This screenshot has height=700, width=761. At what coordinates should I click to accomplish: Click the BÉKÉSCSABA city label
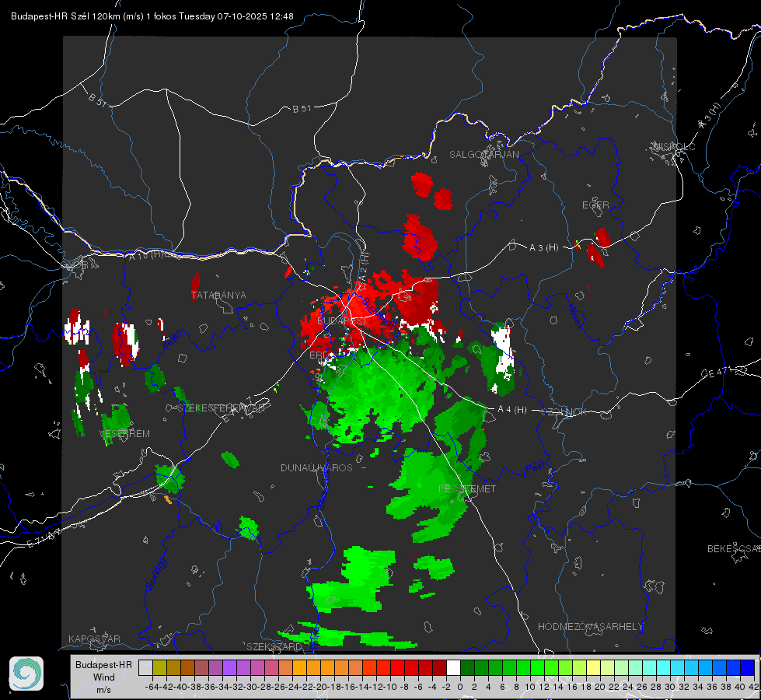pos(733,549)
